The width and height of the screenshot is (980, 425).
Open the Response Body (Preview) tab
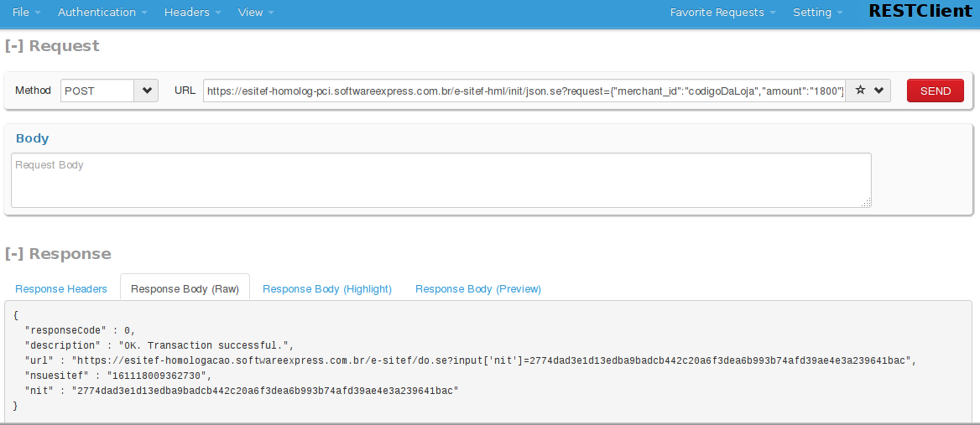(478, 289)
